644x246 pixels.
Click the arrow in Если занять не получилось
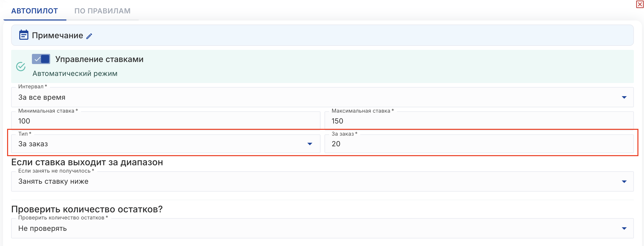[624, 182]
